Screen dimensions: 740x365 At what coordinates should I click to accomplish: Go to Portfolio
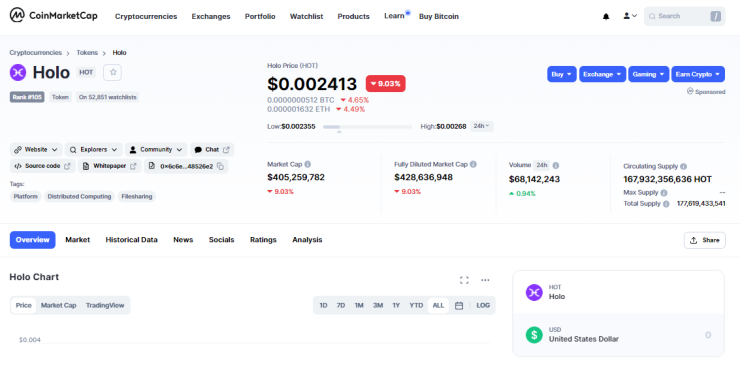coord(260,17)
